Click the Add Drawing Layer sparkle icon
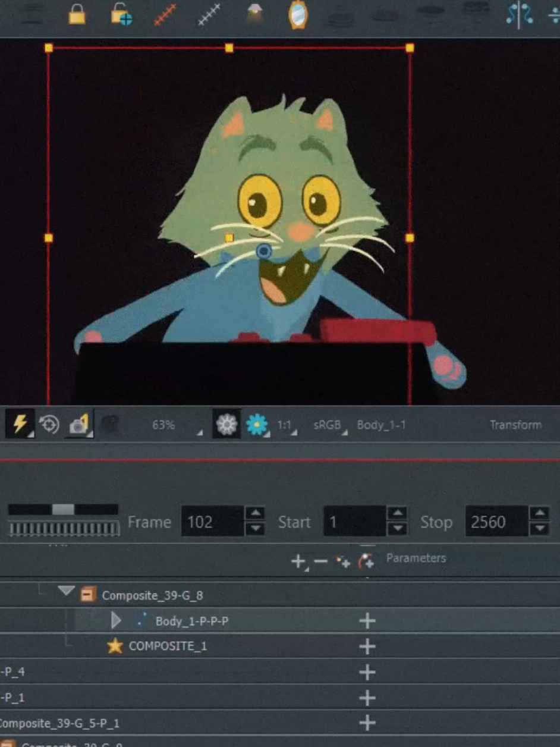This screenshot has width=560, height=747. pyautogui.click(x=343, y=561)
